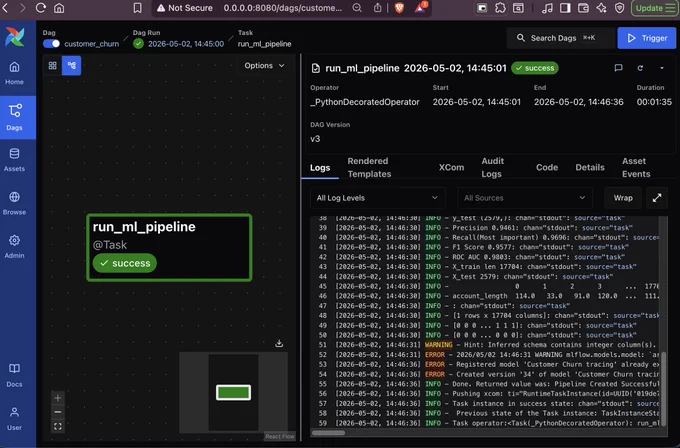Click browser home icon
The width and height of the screenshot is (680, 448).
(59, 8)
